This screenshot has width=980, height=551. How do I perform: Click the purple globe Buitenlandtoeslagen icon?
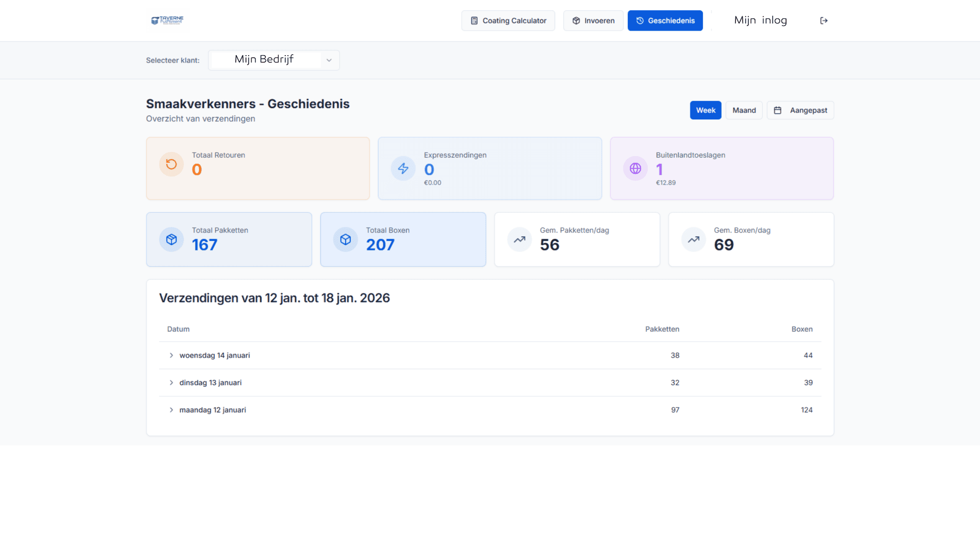pyautogui.click(x=635, y=168)
